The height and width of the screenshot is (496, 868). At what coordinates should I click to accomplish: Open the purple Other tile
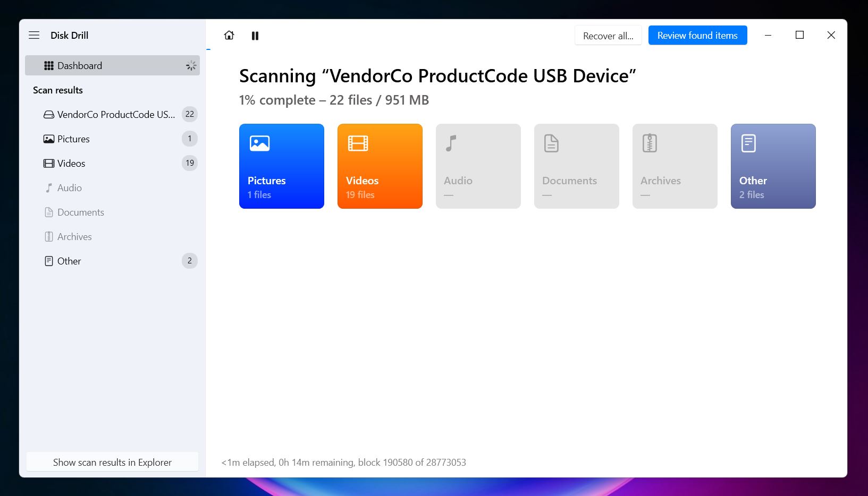click(773, 166)
